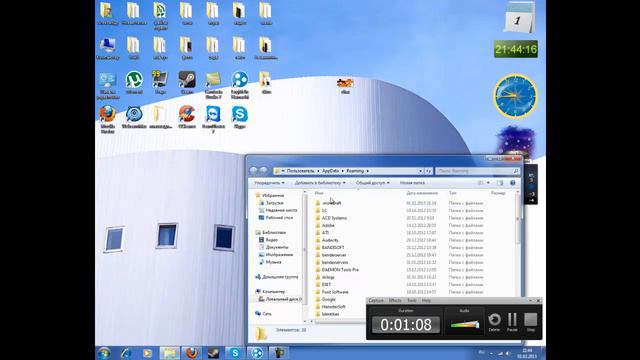The image size is (640, 360).
Task: Open Network in the Explorer sidebar
Action: [267, 313]
